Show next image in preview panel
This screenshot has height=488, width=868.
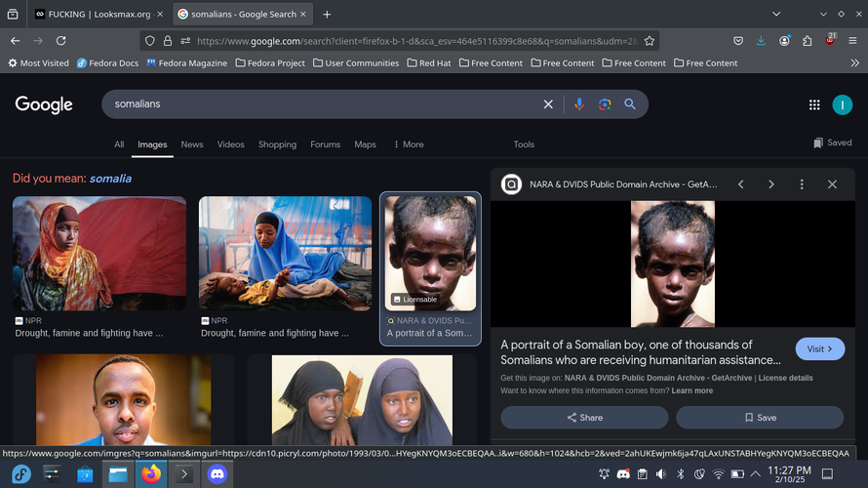[x=770, y=184]
